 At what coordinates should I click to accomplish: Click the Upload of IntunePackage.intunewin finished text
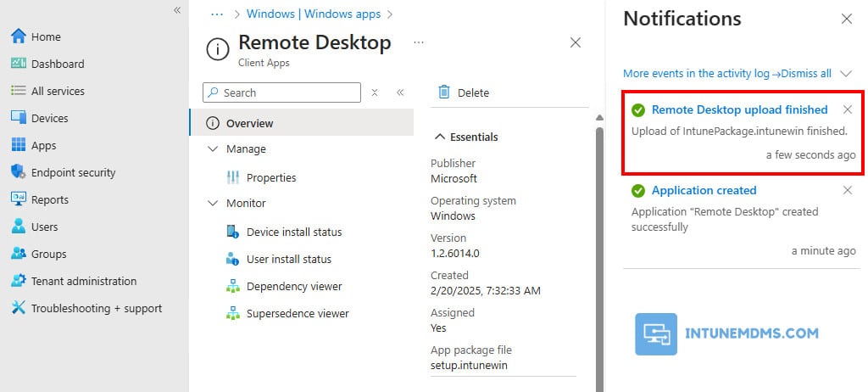(739, 132)
